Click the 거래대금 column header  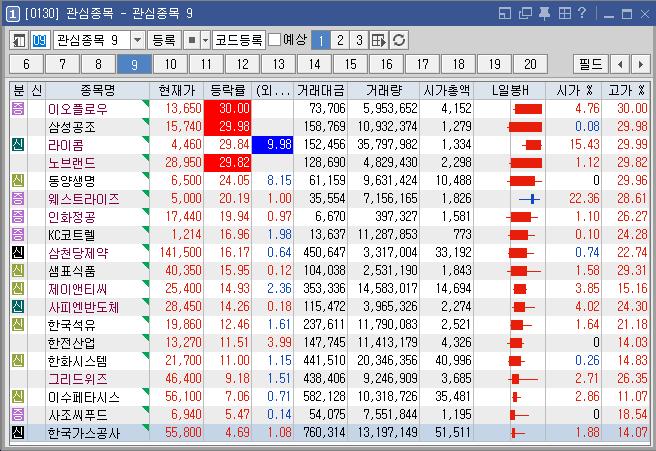(320, 90)
